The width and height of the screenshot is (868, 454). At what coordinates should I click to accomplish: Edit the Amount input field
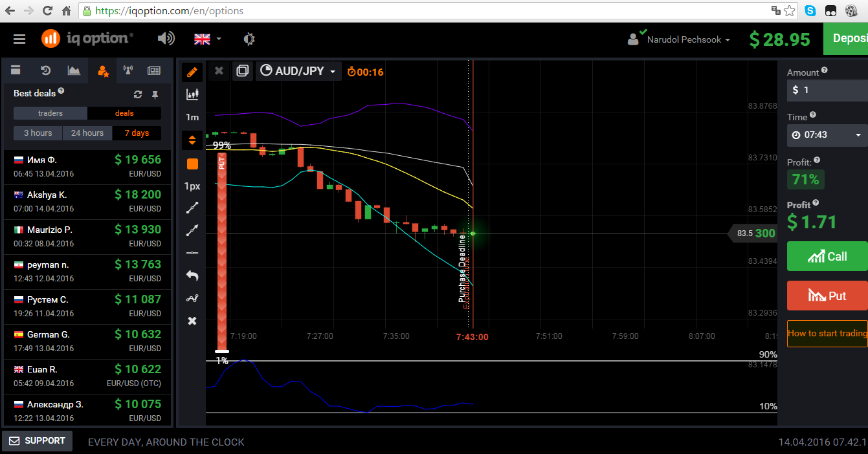click(x=827, y=90)
